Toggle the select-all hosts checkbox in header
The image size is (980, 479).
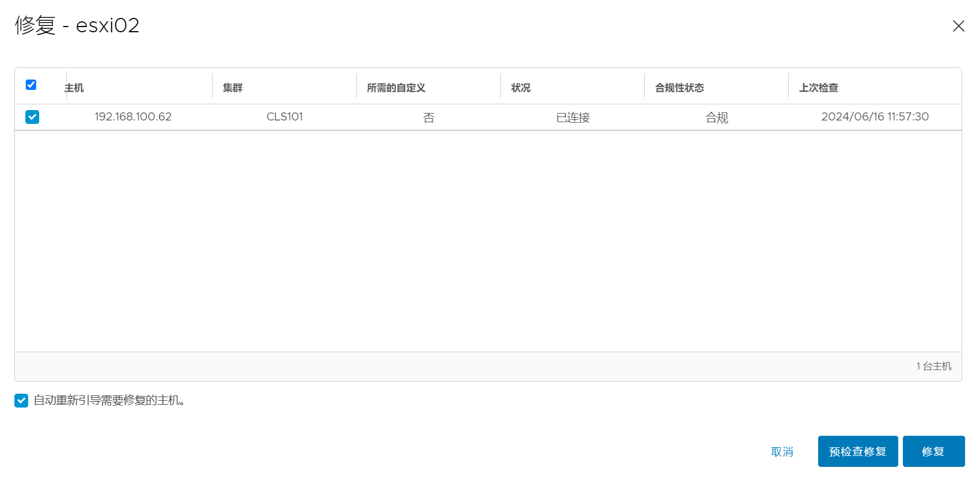[31, 85]
